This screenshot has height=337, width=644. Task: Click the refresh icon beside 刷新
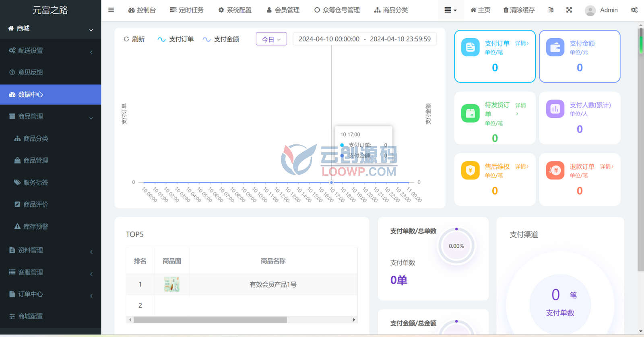click(x=126, y=39)
